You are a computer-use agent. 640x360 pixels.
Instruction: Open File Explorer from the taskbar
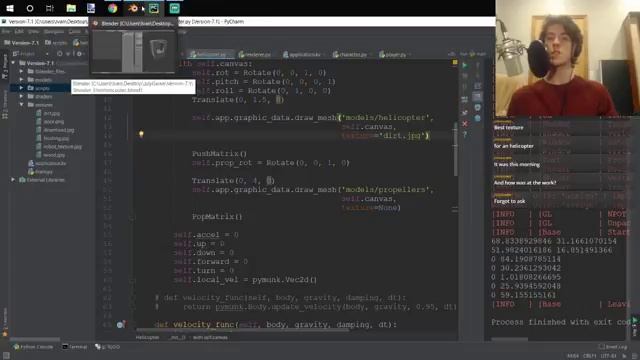coord(71,8)
